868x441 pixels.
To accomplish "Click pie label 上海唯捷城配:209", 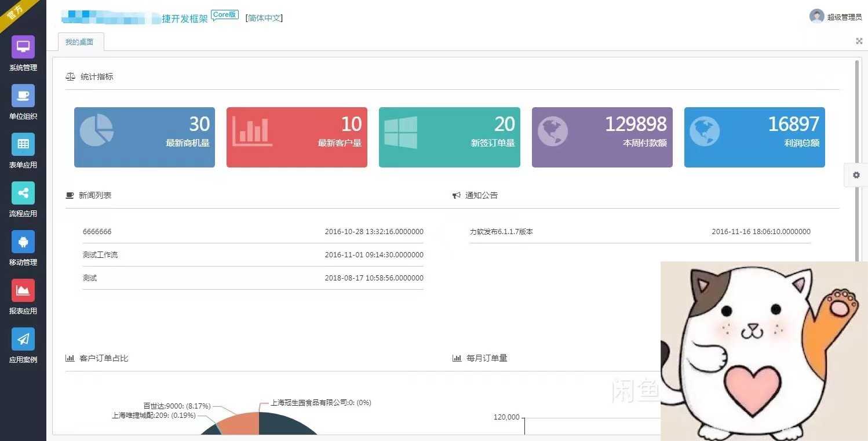I will pyautogui.click(x=154, y=415).
